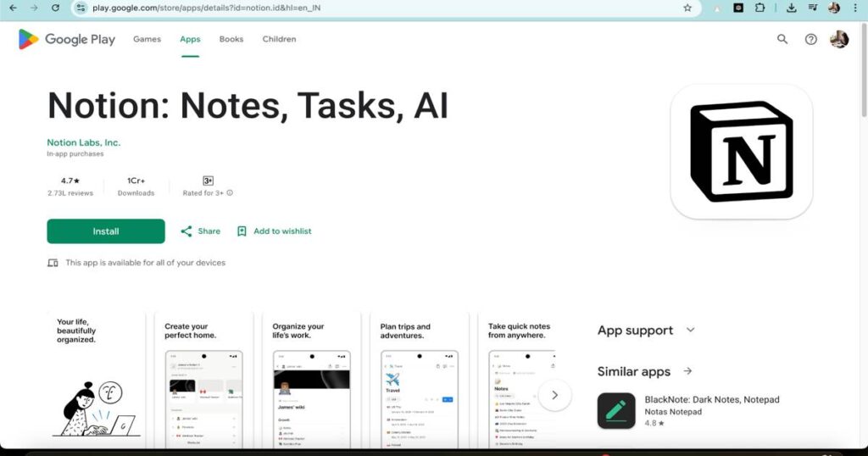Open Google Play account avatar

(839, 39)
